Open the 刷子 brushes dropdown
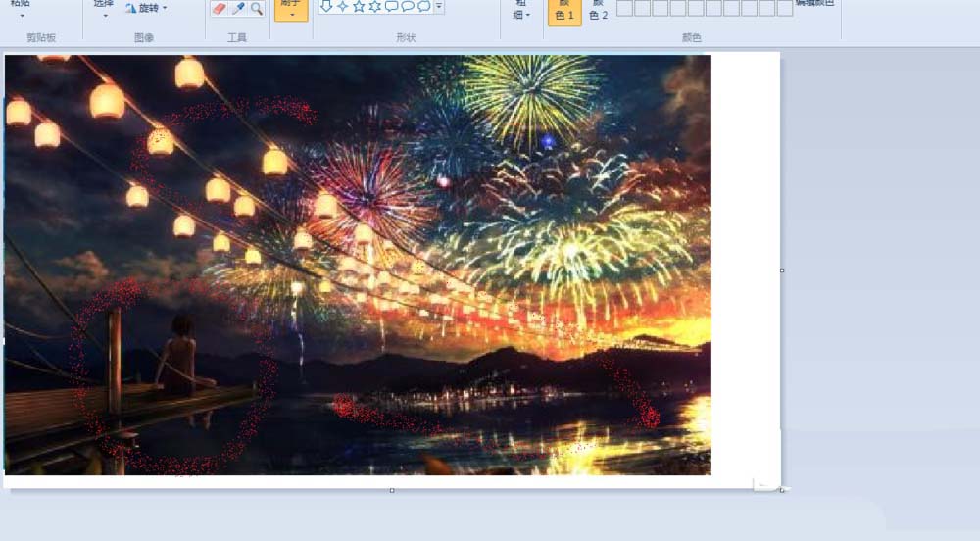 [x=291, y=10]
